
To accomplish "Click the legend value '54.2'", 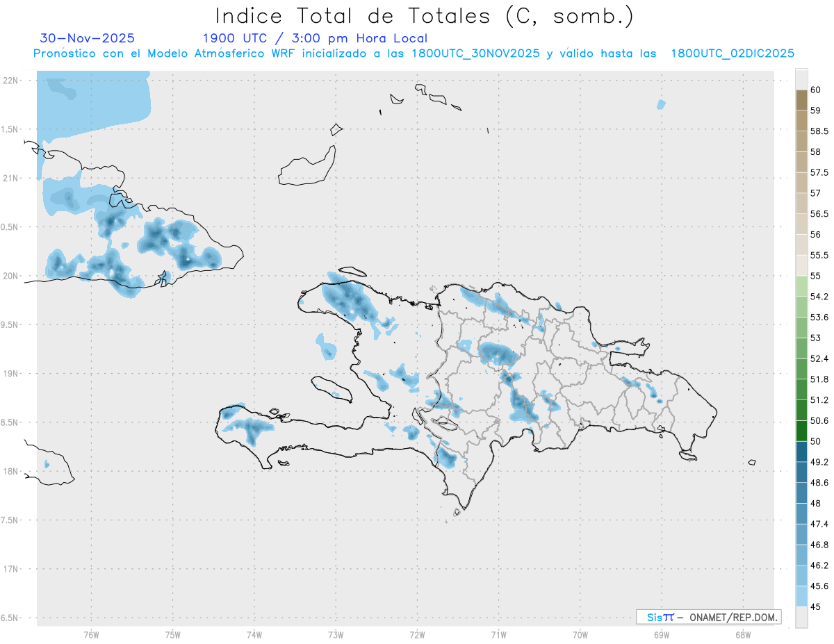I will (819, 297).
